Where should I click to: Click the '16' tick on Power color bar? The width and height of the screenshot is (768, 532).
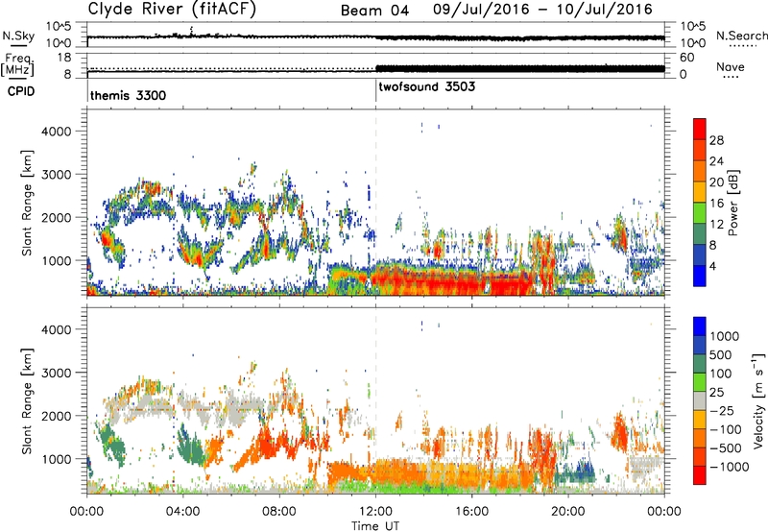716,204
